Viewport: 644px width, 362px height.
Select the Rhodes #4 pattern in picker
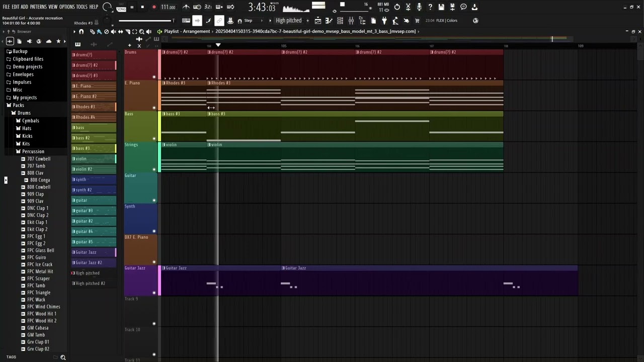click(x=94, y=117)
